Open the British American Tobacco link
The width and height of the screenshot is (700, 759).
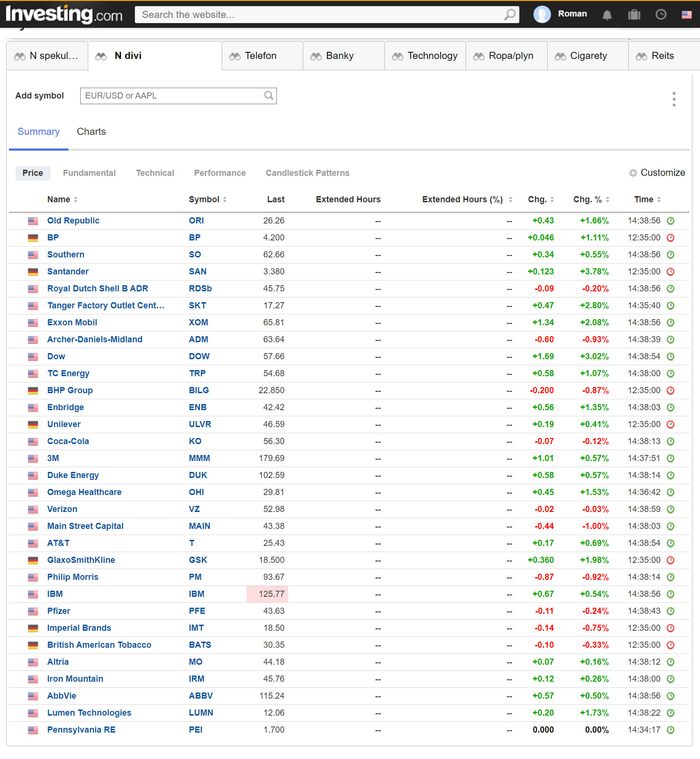click(x=99, y=645)
